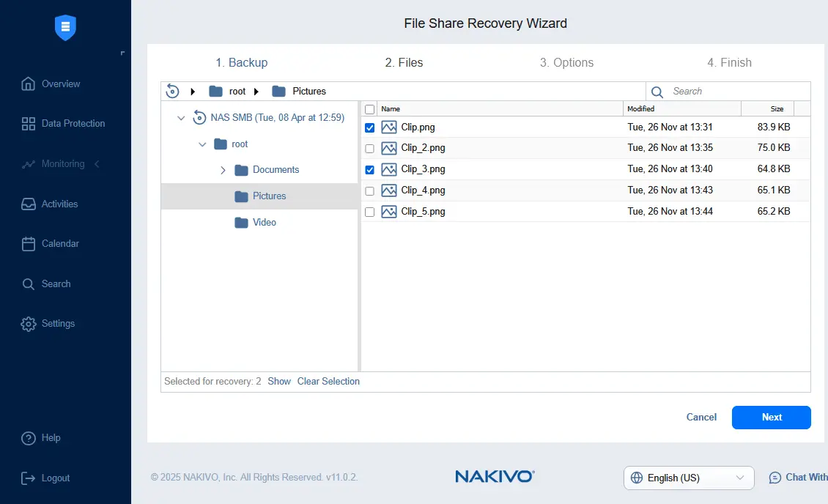This screenshot has width=828, height=504.
Task: Uncheck the Clip.png checkbox
Action: (x=369, y=127)
